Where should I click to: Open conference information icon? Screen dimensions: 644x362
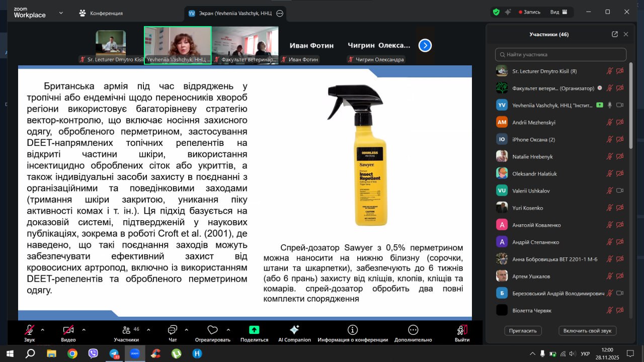click(x=352, y=330)
